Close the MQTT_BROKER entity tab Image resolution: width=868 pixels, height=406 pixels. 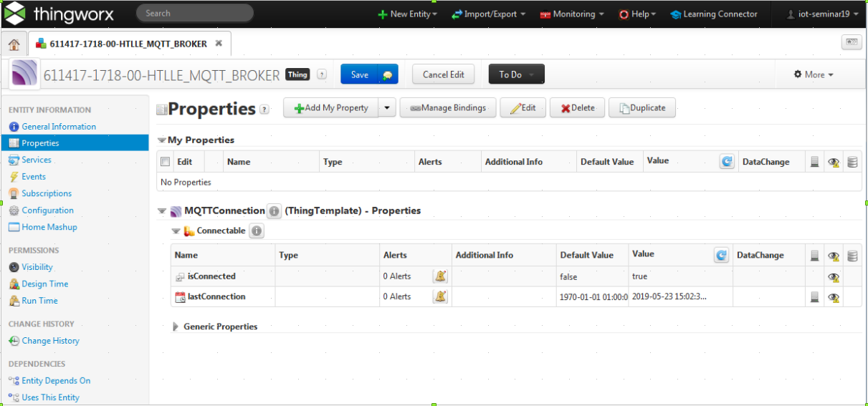[x=219, y=44]
